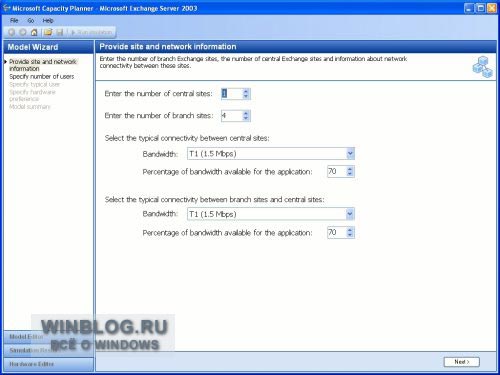
Task: Decrease branch sites bandwidth percentage
Action: click(x=350, y=235)
